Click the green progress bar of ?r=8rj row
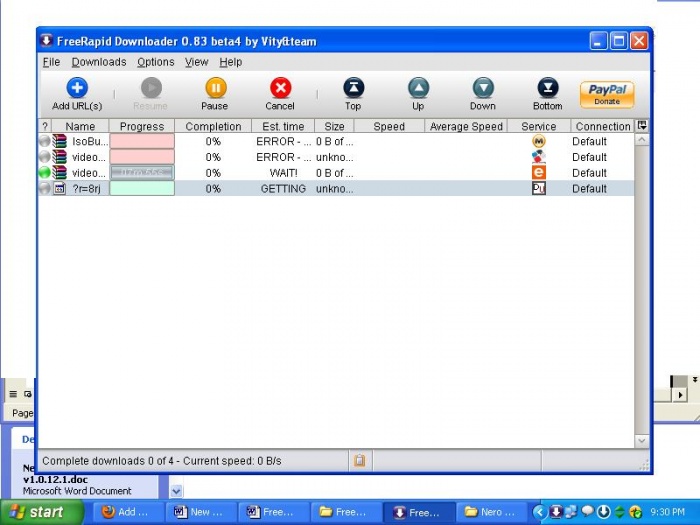 [142, 188]
